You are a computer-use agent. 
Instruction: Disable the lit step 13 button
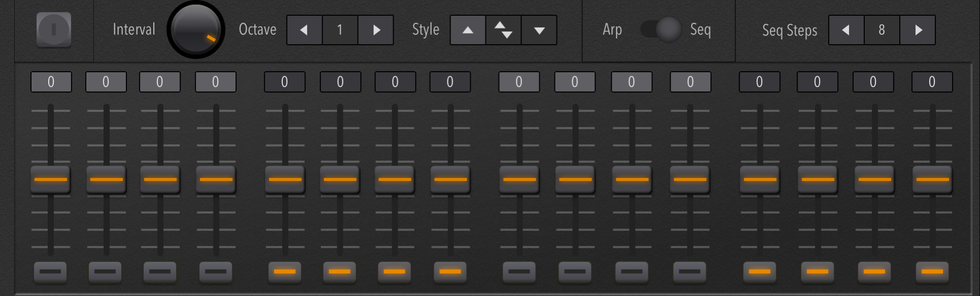point(760,272)
